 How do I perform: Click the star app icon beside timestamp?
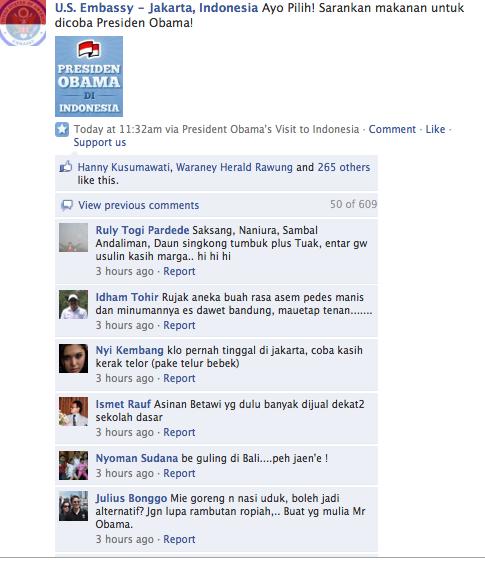pos(62,129)
